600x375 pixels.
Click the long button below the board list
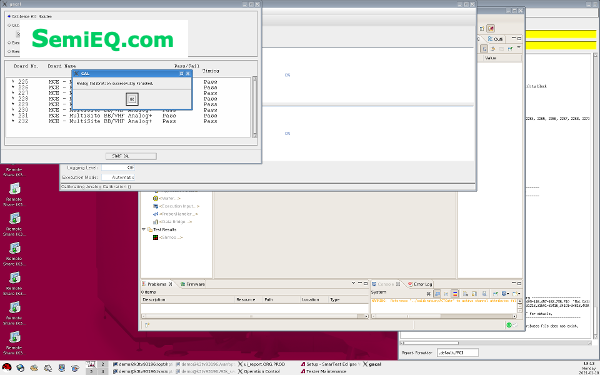131,156
